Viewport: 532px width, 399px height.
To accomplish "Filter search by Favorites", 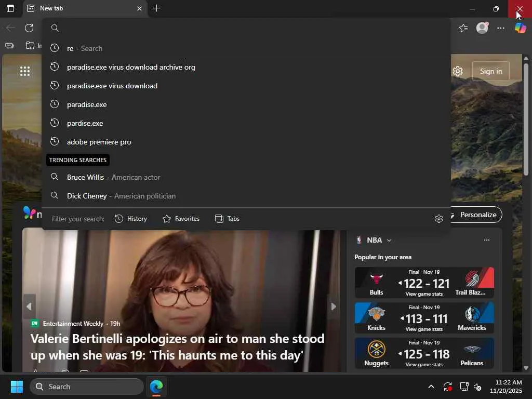I will tap(181, 219).
